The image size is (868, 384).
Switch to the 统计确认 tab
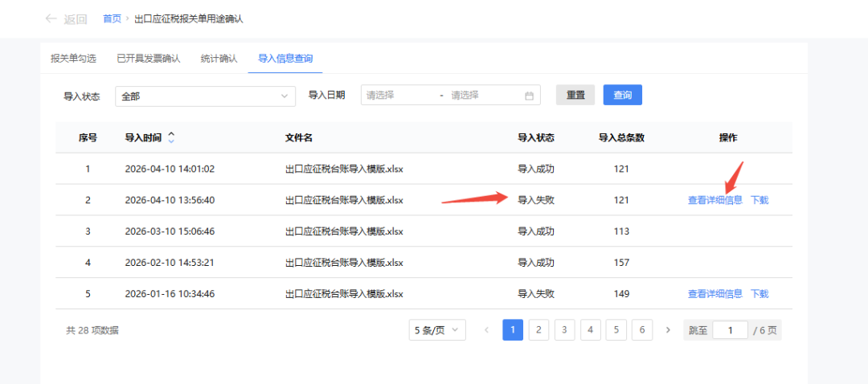coord(219,58)
